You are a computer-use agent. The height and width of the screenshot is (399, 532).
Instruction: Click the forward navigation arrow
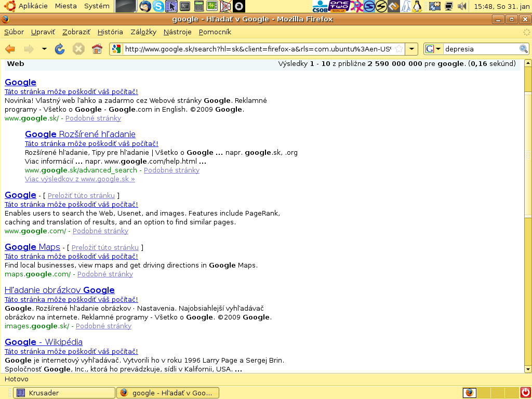pos(29,49)
